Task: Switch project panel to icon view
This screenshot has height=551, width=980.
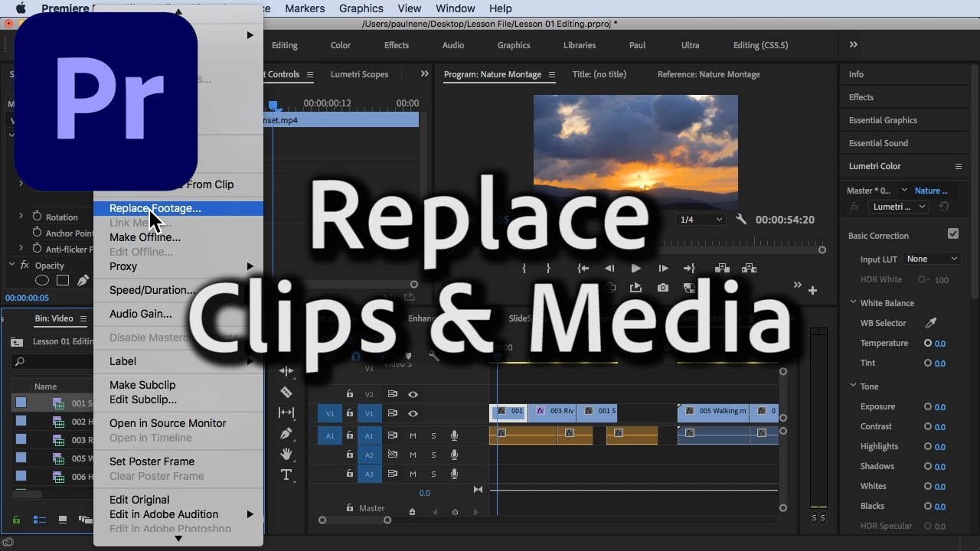Action: click(63, 520)
